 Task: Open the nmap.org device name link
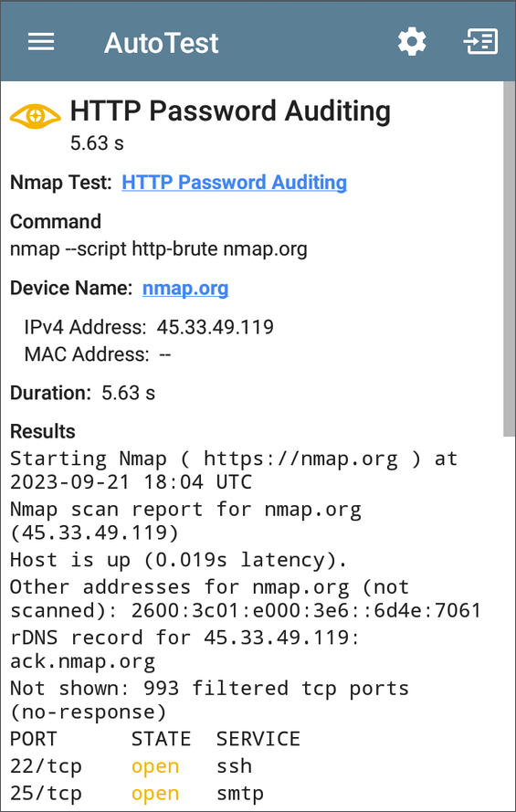coord(185,288)
